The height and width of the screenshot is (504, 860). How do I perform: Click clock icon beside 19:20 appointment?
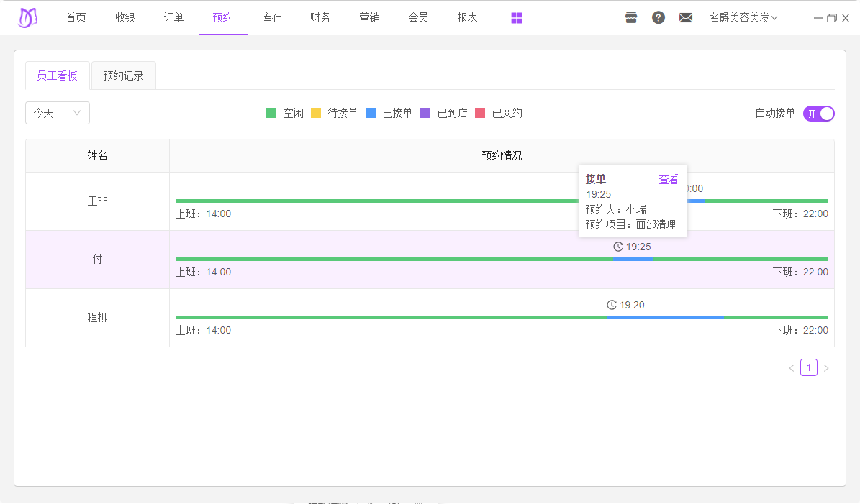pyautogui.click(x=612, y=305)
